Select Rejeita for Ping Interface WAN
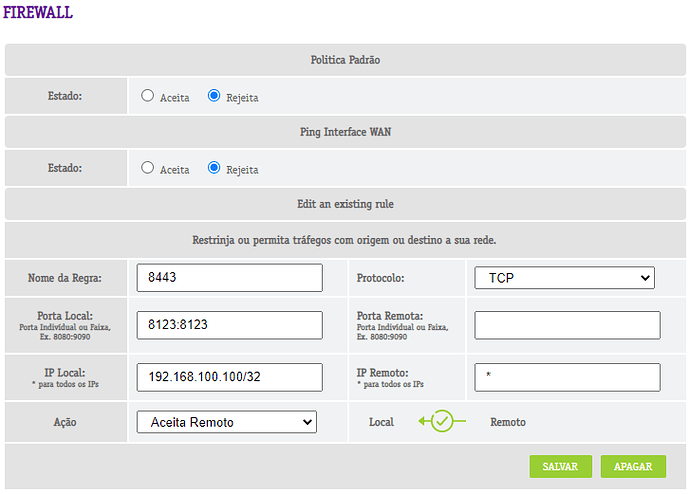690x494 pixels. (x=214, y=168)
